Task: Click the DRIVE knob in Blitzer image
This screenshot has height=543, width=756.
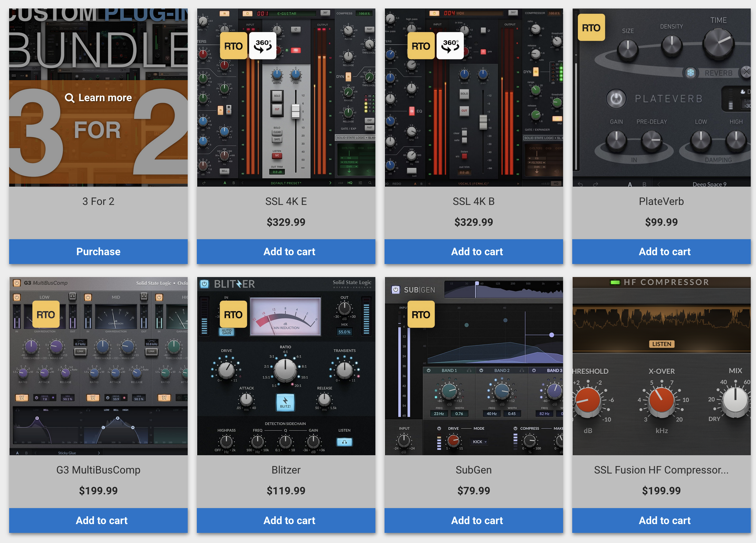Action: pos(226,369)
